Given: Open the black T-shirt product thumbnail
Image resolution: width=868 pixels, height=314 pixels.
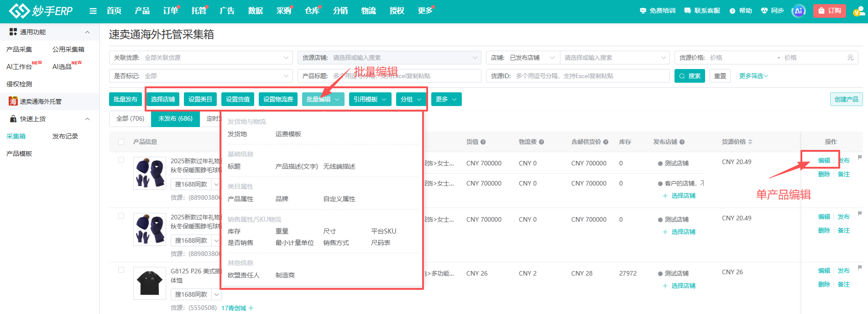Looking at the screenshot, I should tap(150, 283).
